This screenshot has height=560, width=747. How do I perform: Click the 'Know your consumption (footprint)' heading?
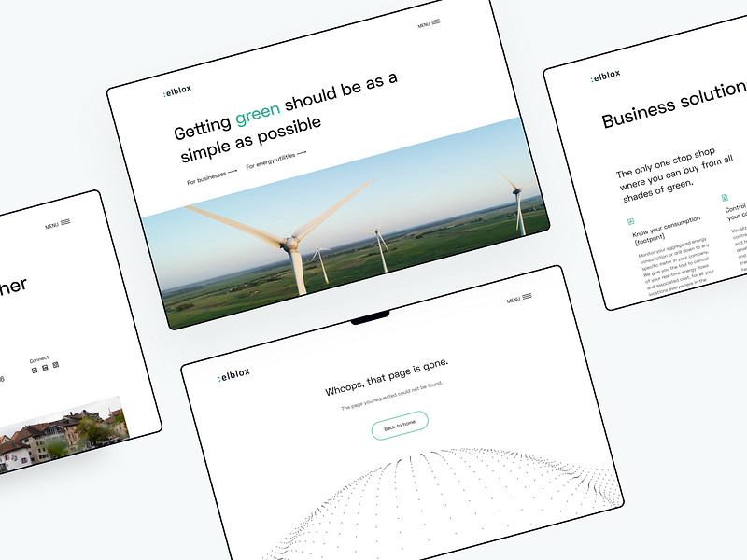click(x=667, y=230)
